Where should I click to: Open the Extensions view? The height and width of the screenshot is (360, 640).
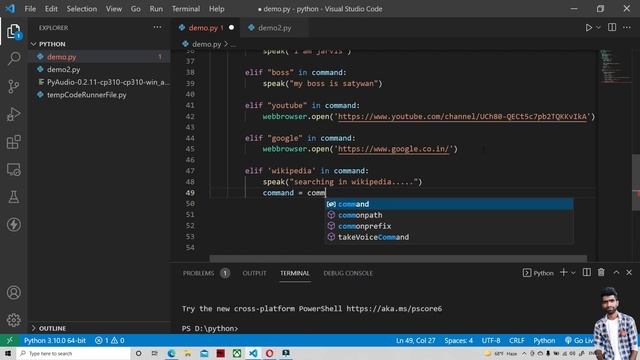pyautogui.click(x=13, y=142)
